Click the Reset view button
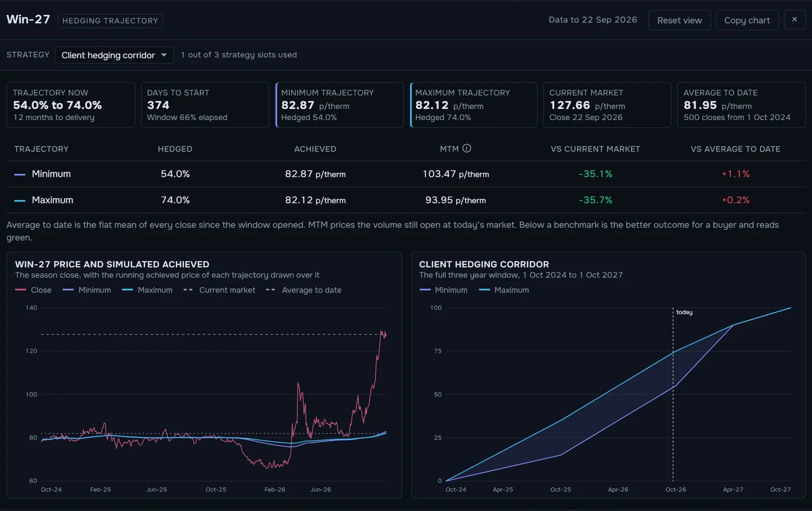Screen dimensions: 812x511 (x=680, y=20)
